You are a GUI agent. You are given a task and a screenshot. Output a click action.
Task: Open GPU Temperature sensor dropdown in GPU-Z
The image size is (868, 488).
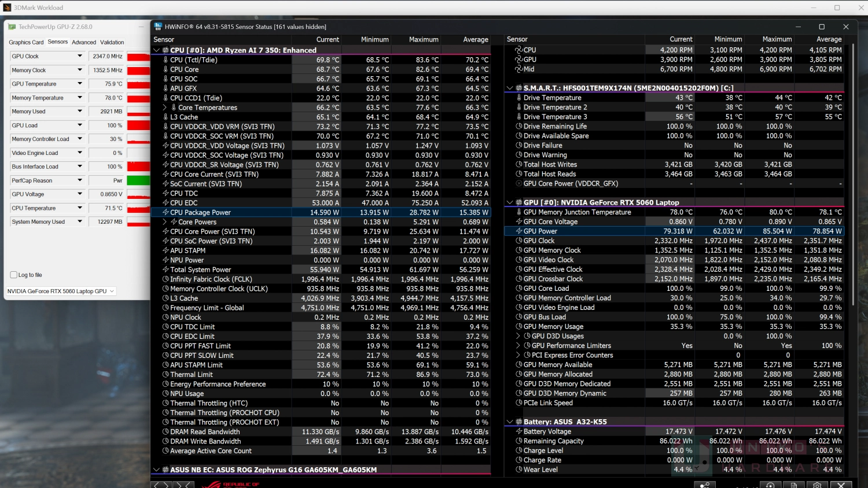pyautogui.click(x=80, y=84)
